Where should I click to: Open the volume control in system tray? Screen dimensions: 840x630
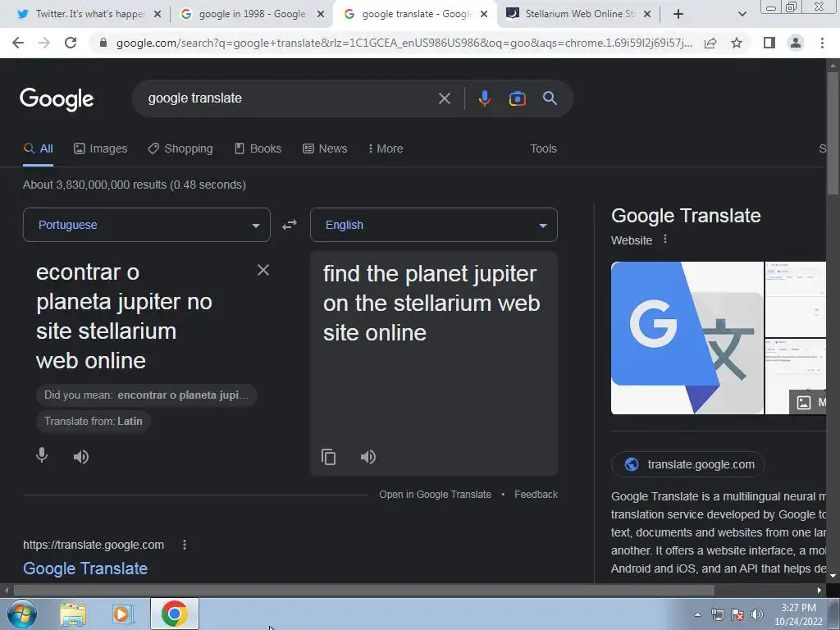click(x=757, y=614)
